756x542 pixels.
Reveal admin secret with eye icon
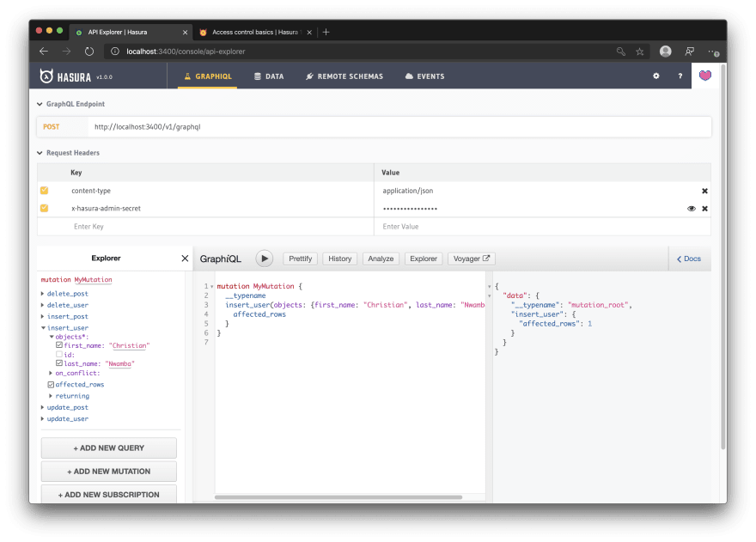coord(692,209)
